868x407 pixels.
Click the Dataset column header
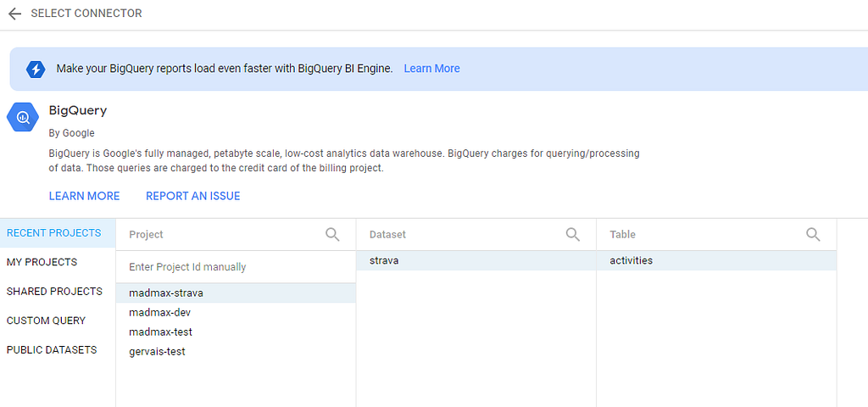[x=387, y=234]
